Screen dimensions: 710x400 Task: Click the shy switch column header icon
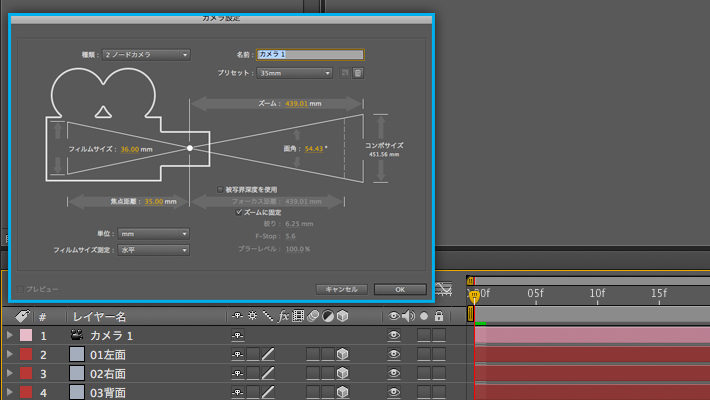(237, 316)
